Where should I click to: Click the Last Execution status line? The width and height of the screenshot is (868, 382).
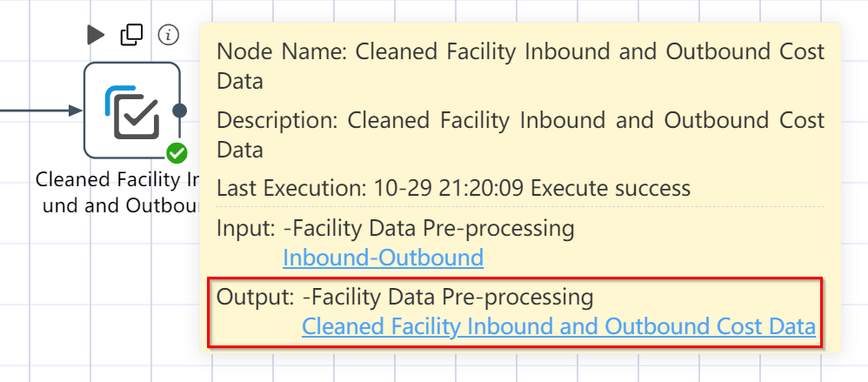[x=453, y=189]
